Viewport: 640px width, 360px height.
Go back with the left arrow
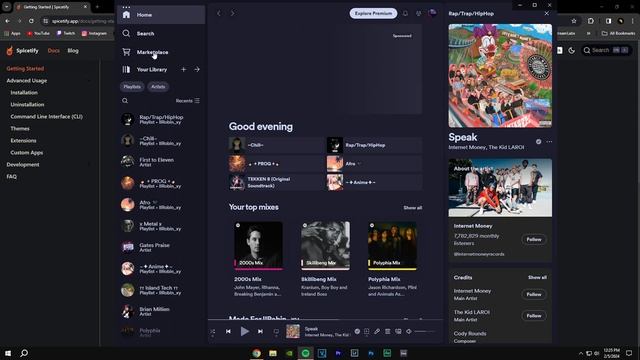[x=219, y=13]
